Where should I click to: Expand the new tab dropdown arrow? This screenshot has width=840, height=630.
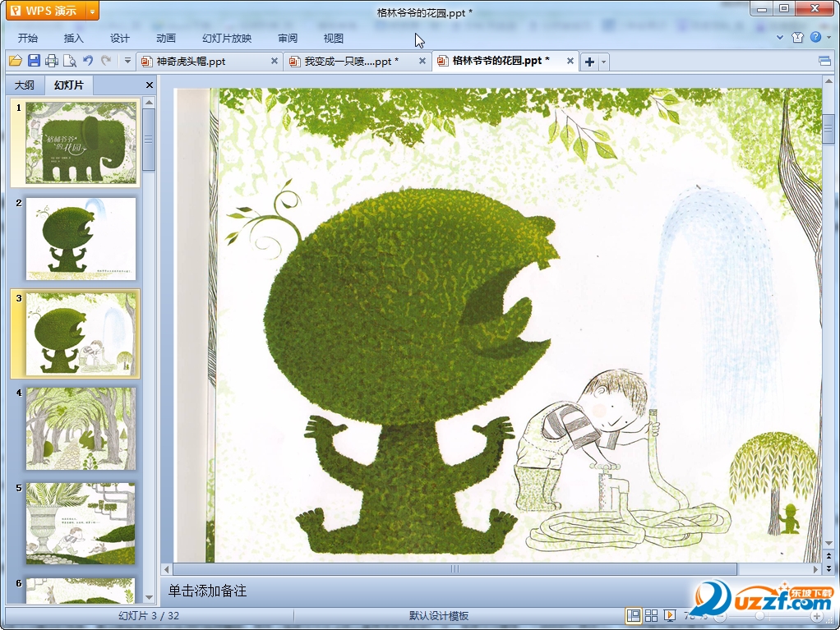pos(604,62)
